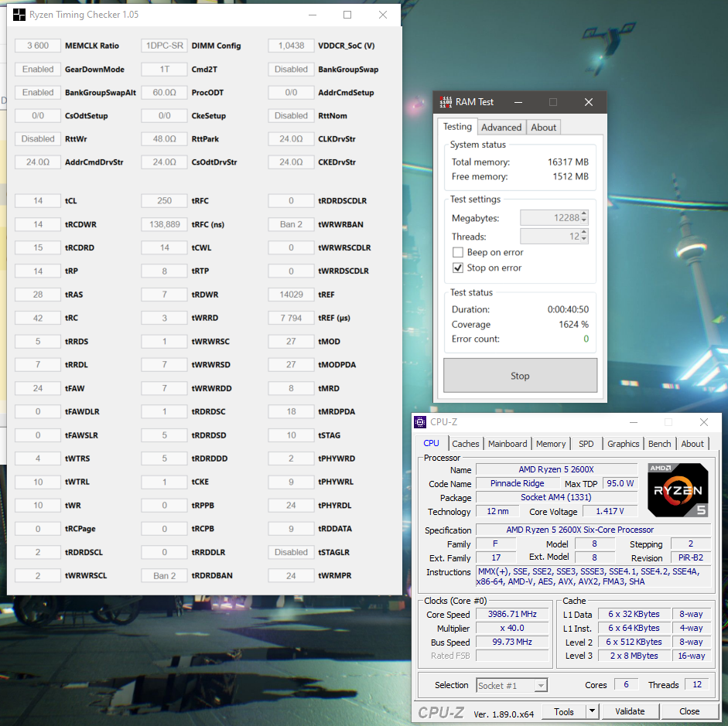The image size is (728, 726).
Task: Click the Threads input field showing 12
Action: click(551, 236)
